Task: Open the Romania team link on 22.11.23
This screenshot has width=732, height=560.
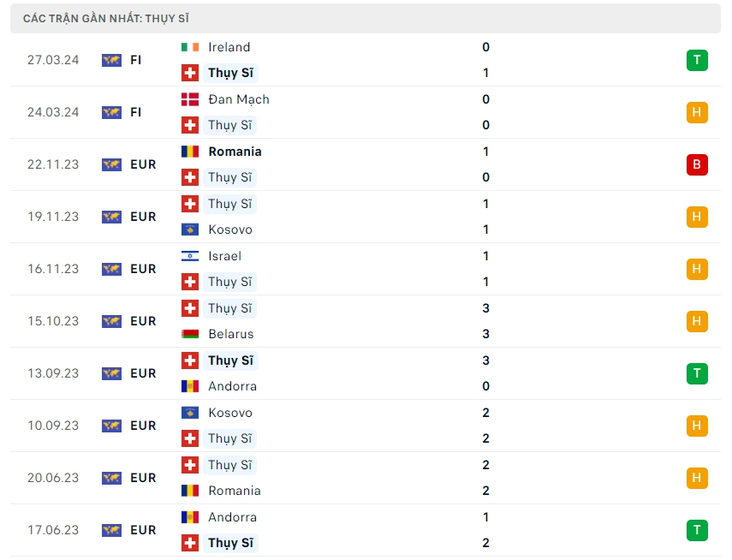Action: tap(235, 152)
